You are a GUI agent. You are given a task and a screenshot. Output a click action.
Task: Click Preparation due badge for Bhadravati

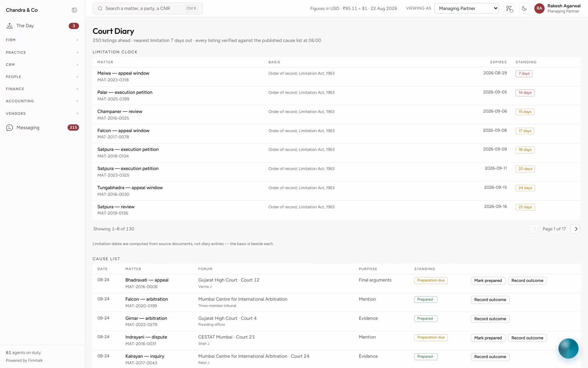tap(431, 281)
